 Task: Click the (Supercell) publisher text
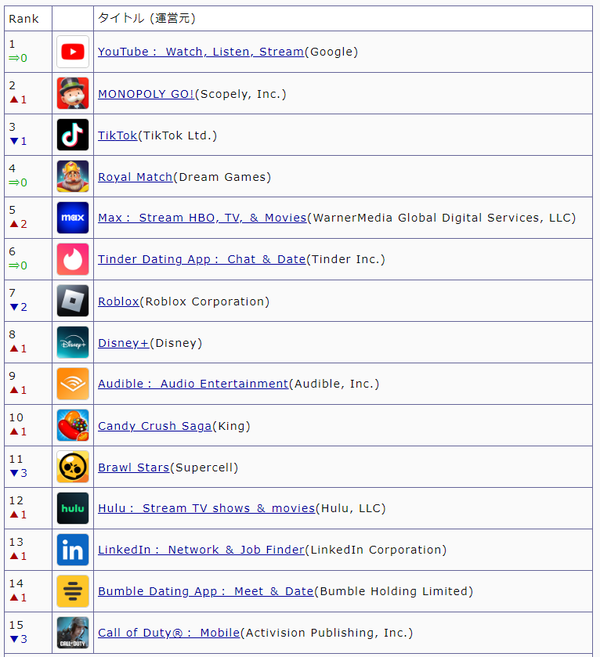pos(204,467)
